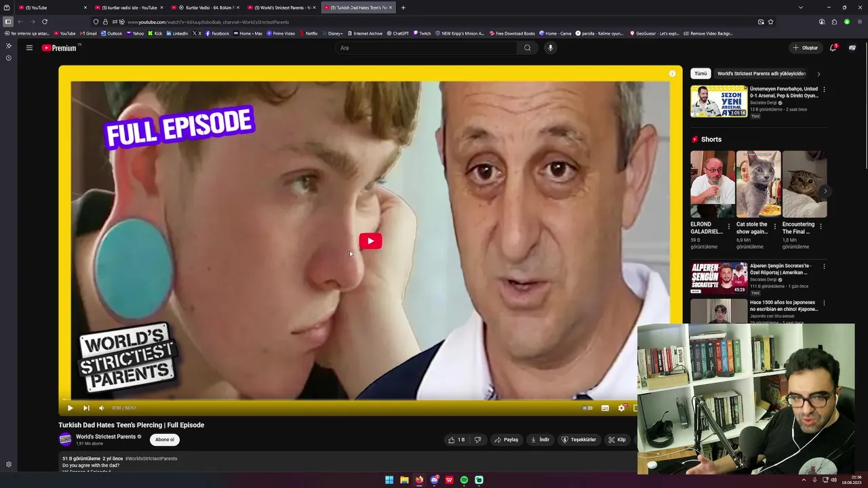Switch to the Kurtlar Vadisi 64. Bölüm tab
This screenshot has height=488, width=868.
pos(205,7)
